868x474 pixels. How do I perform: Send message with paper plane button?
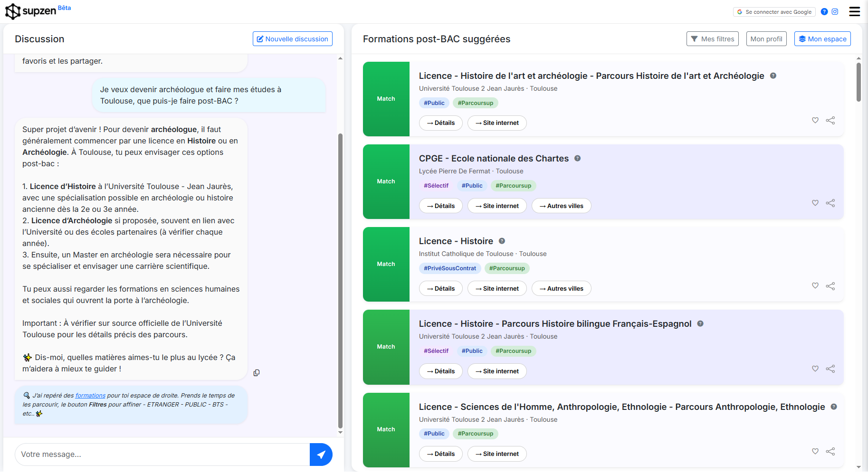(321, 455)
